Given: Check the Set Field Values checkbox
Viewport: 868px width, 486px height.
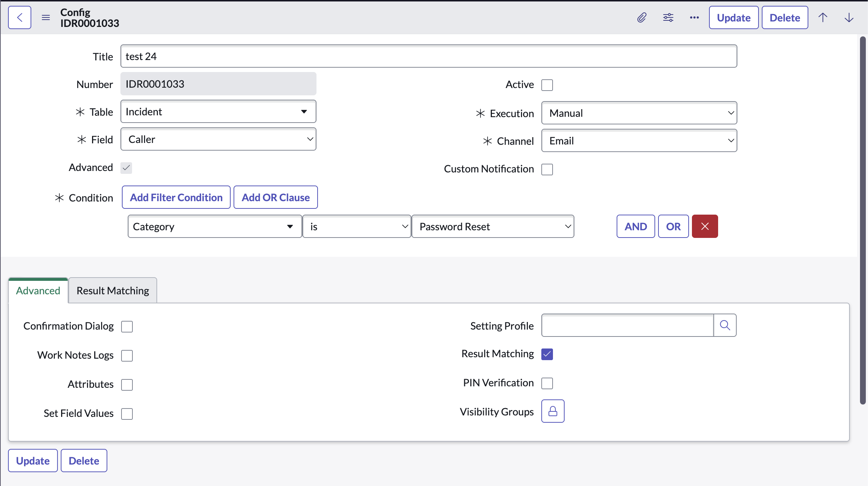Looking at the screenshot, I should (x=127, y=414).
